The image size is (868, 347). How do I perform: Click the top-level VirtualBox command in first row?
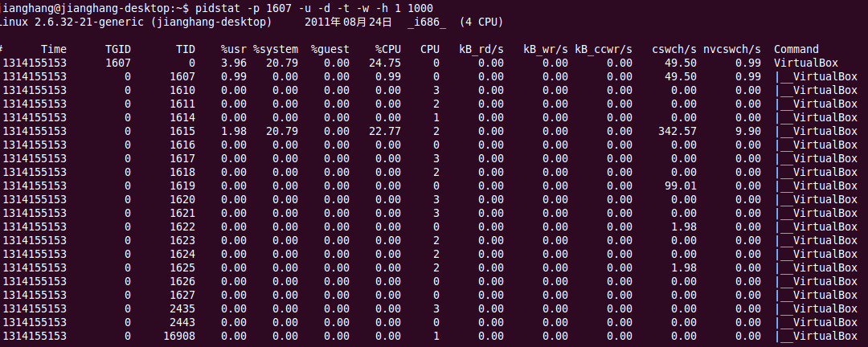click(x=806, y=63)
